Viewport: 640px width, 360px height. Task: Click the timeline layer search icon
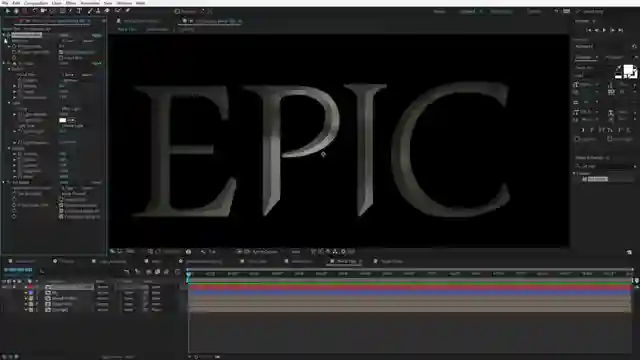42,271
